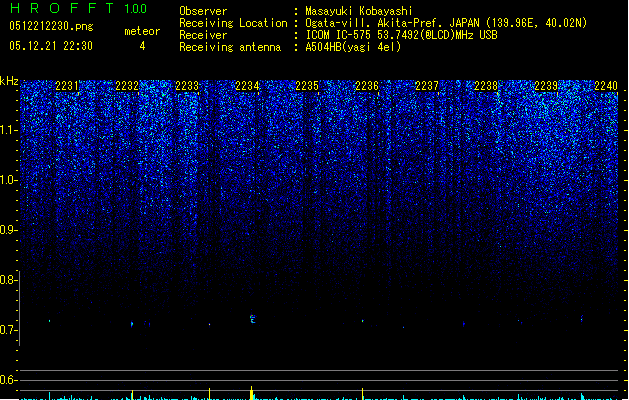Click the tallest yellow intensity spike below 2234

click(x=252, y=393)
